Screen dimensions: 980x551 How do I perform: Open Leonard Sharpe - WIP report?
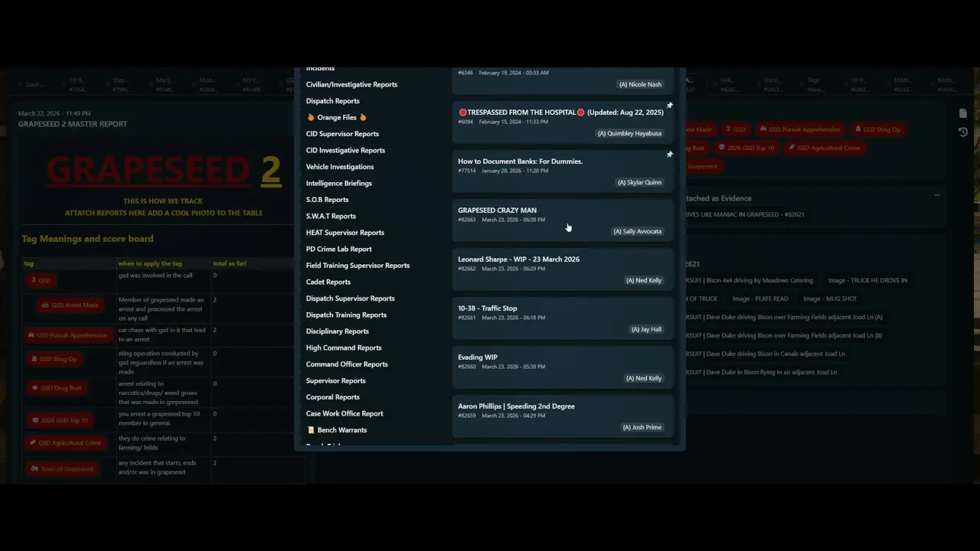tap(563, 269)
